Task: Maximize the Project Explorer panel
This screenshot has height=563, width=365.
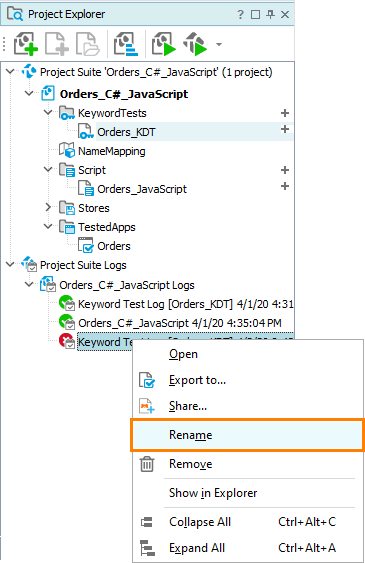Action: click(256, 14)
